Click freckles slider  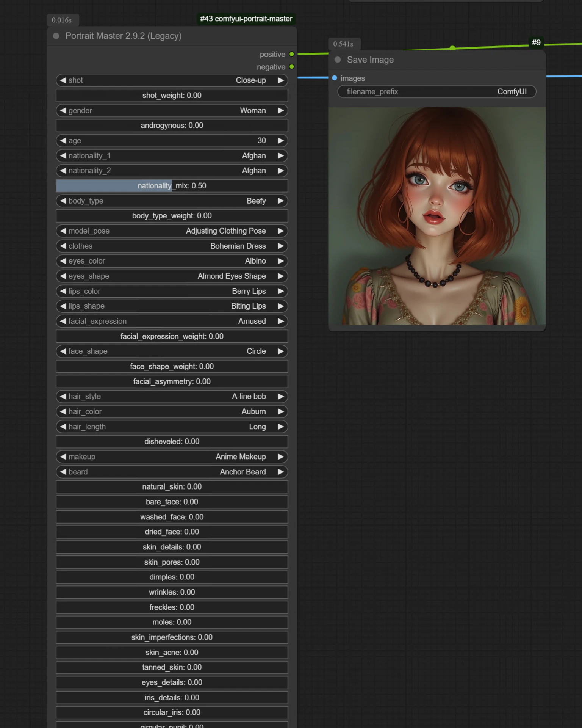pos(172,607)
